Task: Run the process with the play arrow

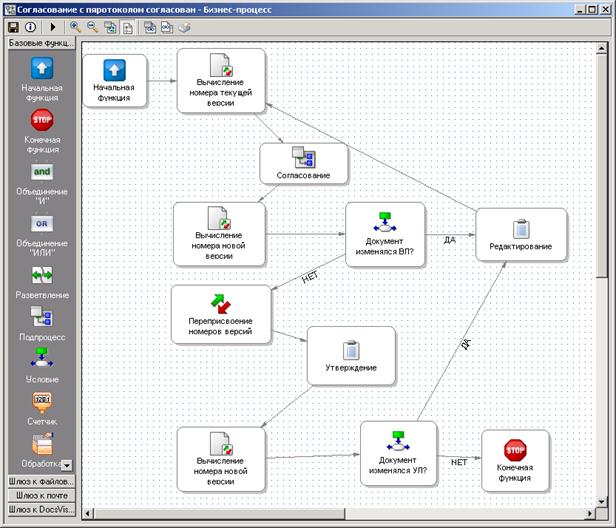Action: 53,27
